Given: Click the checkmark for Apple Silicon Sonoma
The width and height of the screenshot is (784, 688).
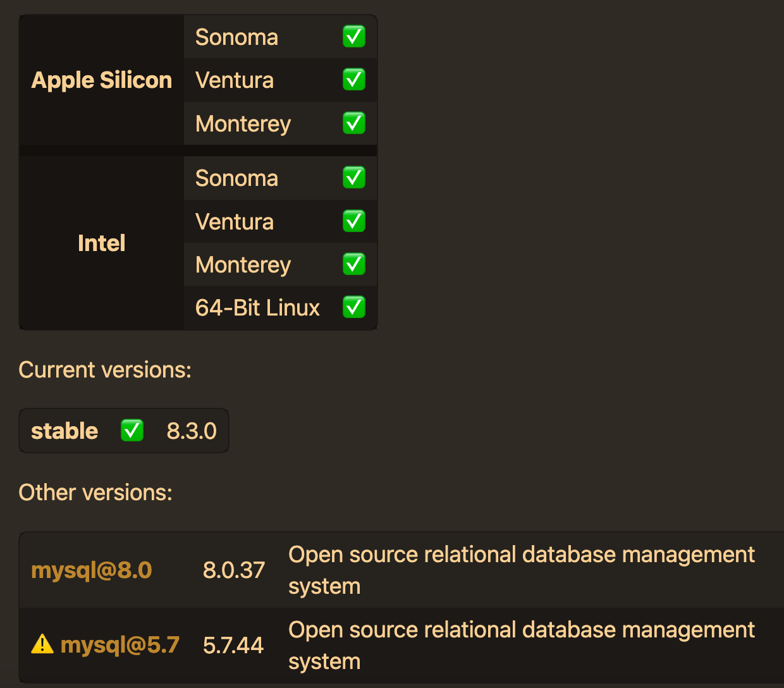Looking at the screenshot, I should coord(353,37).
